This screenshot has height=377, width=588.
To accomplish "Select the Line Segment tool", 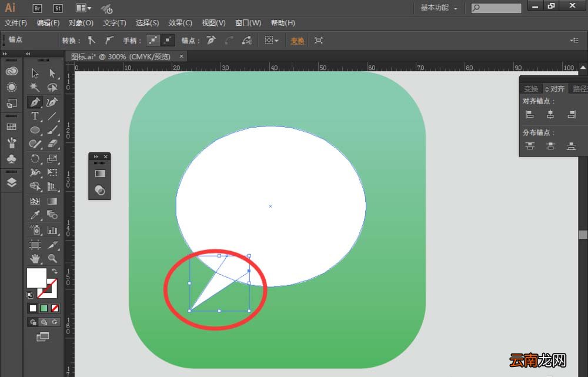I will pos(52,116).
